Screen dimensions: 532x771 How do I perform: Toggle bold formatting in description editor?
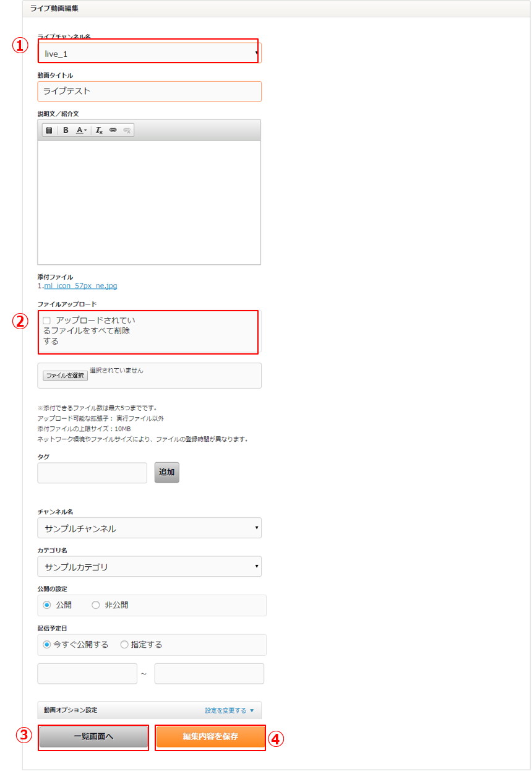66,130
